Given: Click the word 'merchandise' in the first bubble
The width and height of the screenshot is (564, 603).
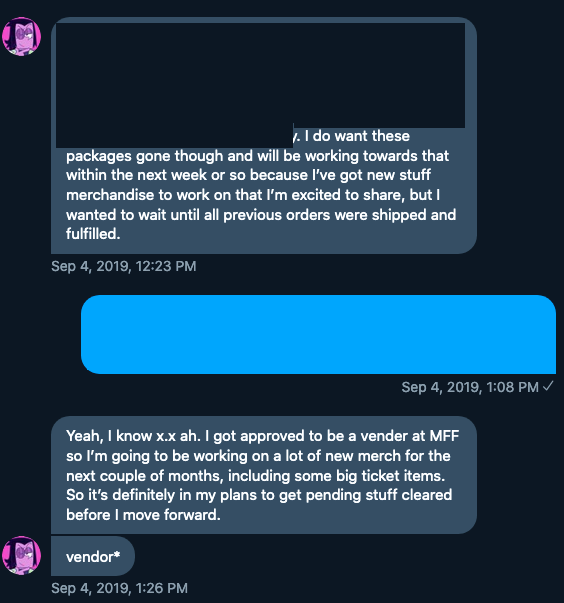Looking at the screenshot, I should click(x=110, y=195).
